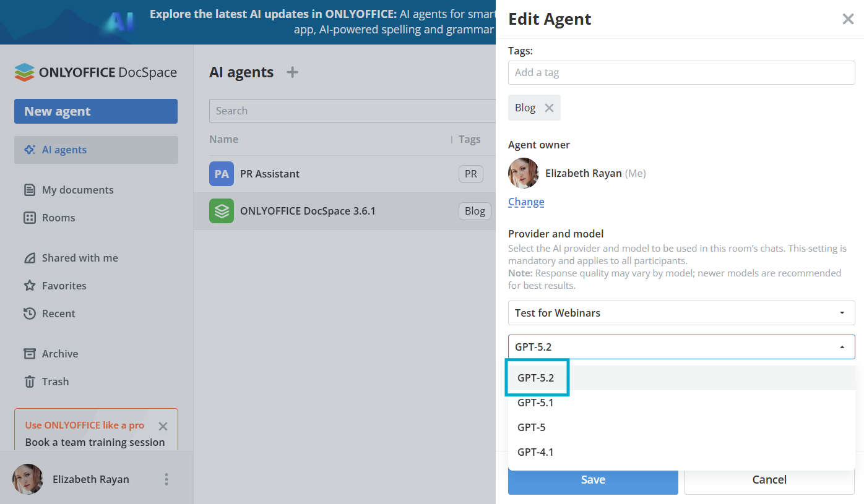864x504 pixels.
Task: Go to Favorites in the sidebar
Action: pos(64,286)
